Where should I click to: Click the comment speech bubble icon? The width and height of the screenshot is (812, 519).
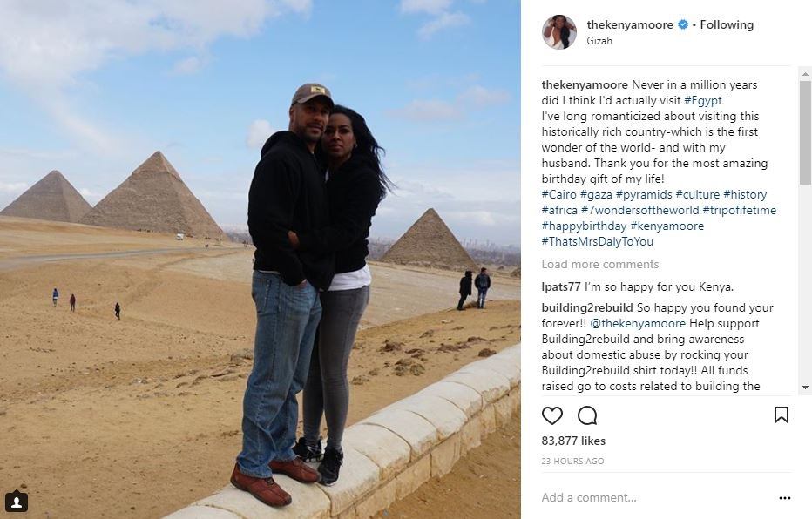click(587, 415)
